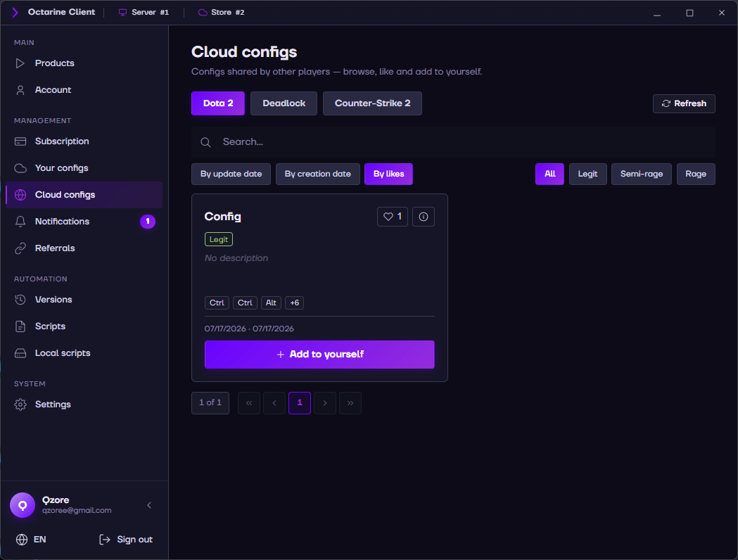Click Add to yourself button
Viewport: 738px width, 560px height.
(x=319, y=355)
